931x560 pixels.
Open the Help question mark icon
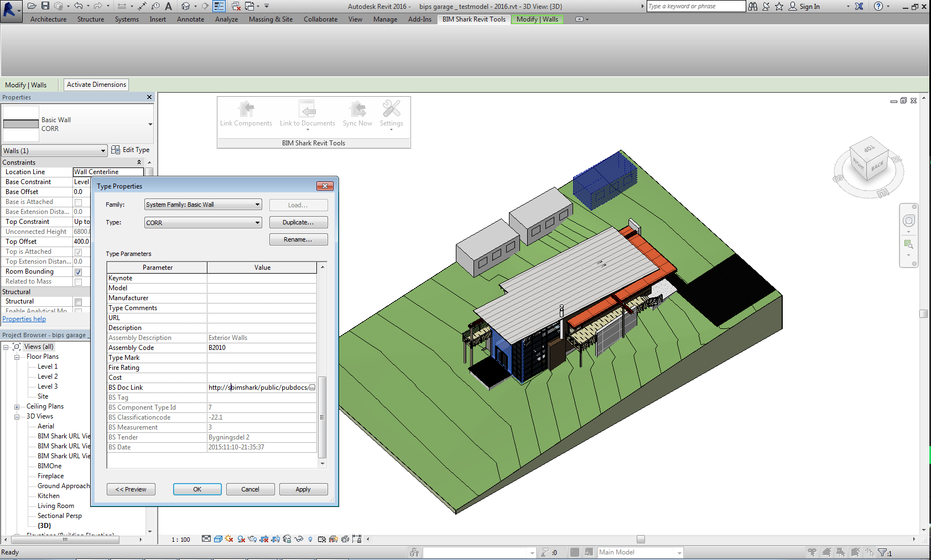(878, 6)
